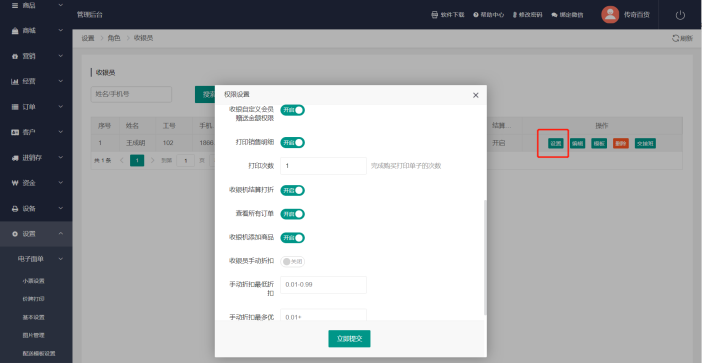The image size is (703, 363).
Task: Toggle the 收银机添加商品 switch
Action: click(x=293, y=238)
